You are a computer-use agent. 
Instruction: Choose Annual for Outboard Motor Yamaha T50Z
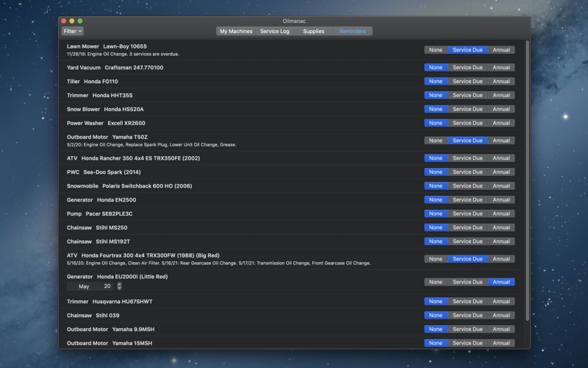[x=501, y=141]
